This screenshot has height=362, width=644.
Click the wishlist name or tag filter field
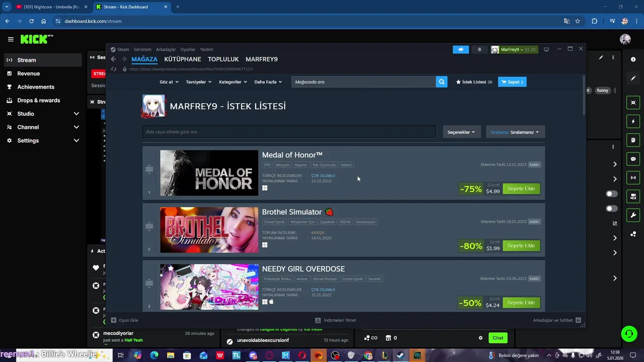(x=289, y=132)
